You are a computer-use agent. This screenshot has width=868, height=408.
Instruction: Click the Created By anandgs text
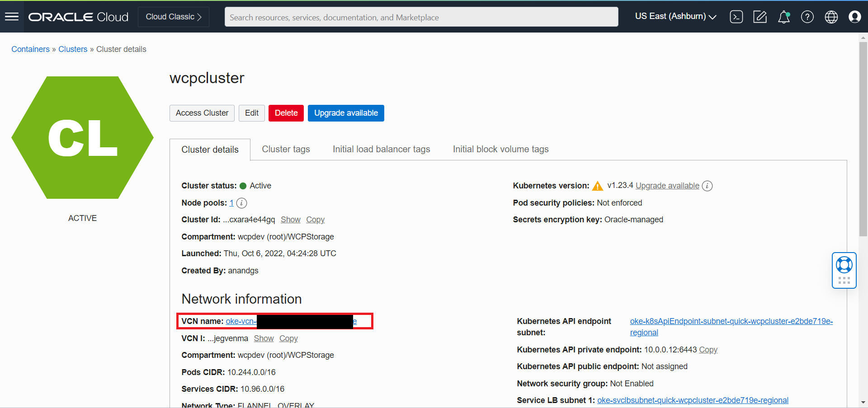click(243, 271)
